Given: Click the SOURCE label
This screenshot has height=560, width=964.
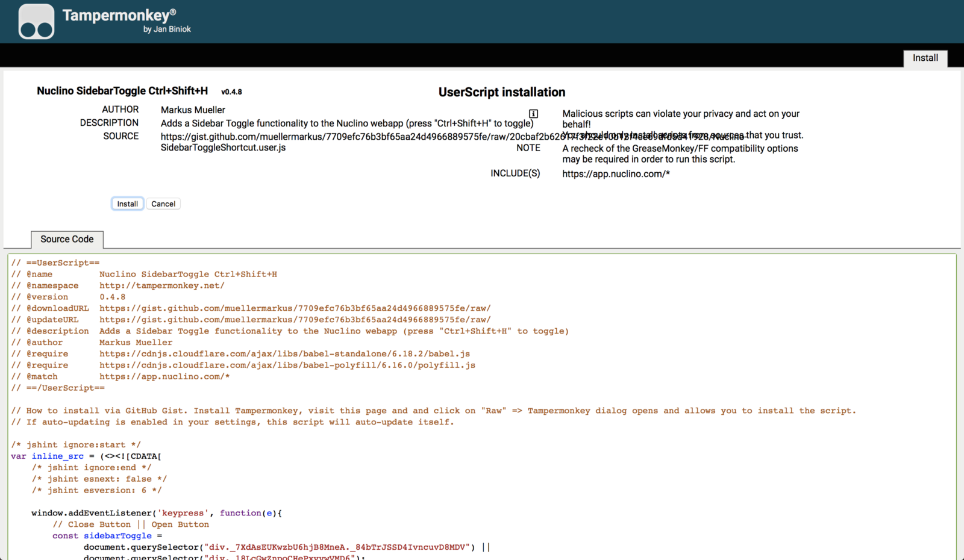Looking at the screenshot, I should (120, 136).
